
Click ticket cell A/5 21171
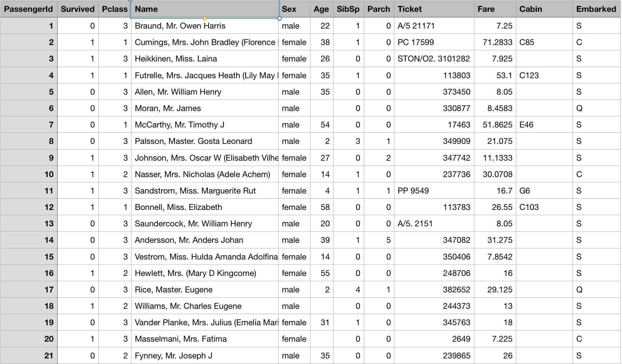click(434, 26)
